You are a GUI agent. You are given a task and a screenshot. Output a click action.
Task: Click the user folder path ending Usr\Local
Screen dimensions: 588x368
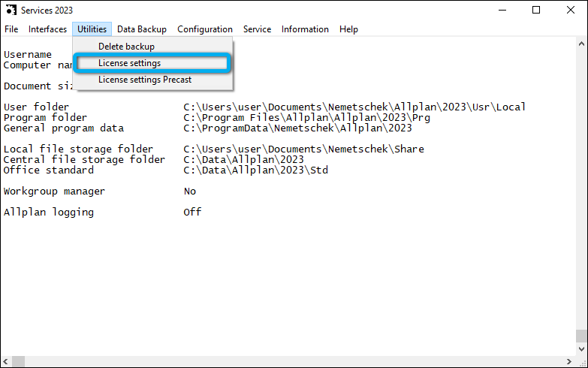click(354, 107)
